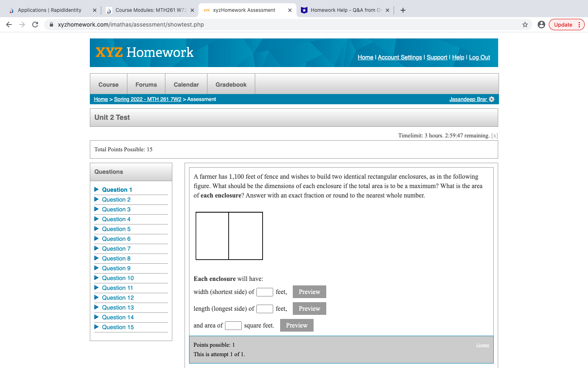Switch to the Gradebook tab
The image size is (588, 368).
point(231,84)
